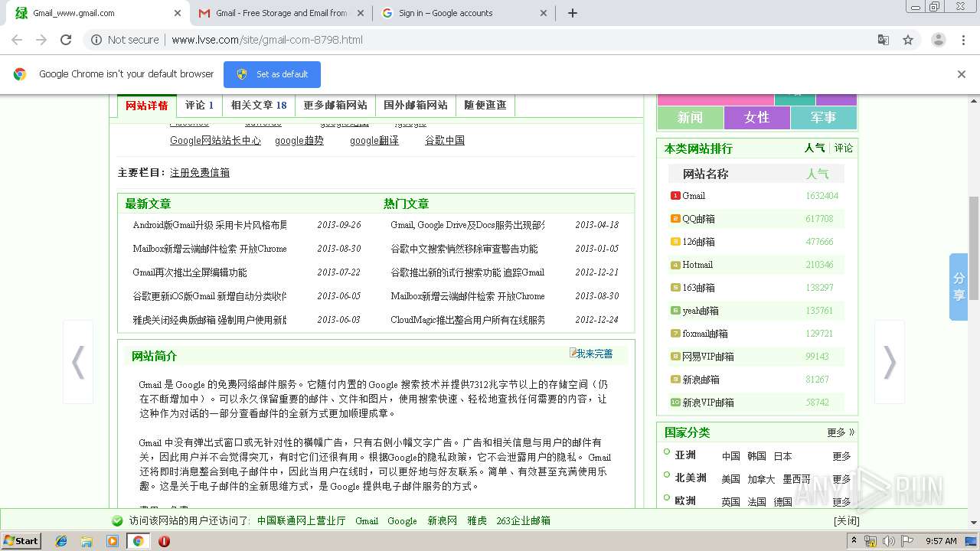Open a new browser tab
This screenshot has width=980, height=551.
pyautogui.click(x=572, y=13)
